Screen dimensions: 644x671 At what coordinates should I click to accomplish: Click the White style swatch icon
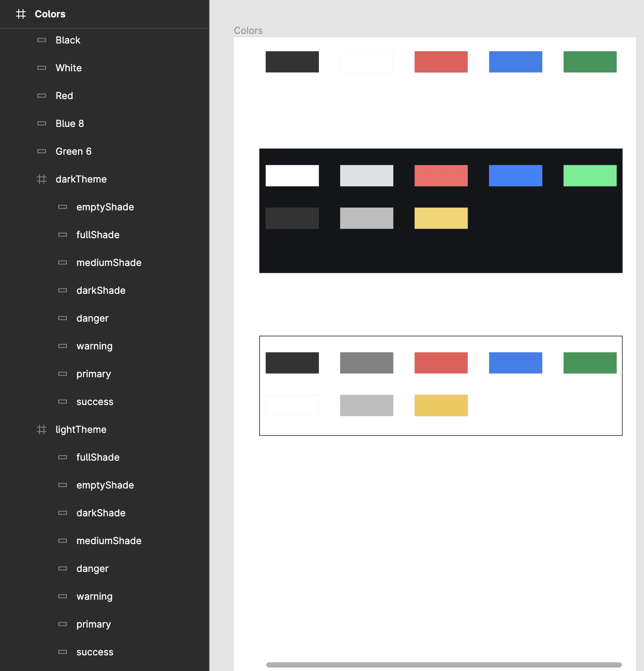[42, 67]
